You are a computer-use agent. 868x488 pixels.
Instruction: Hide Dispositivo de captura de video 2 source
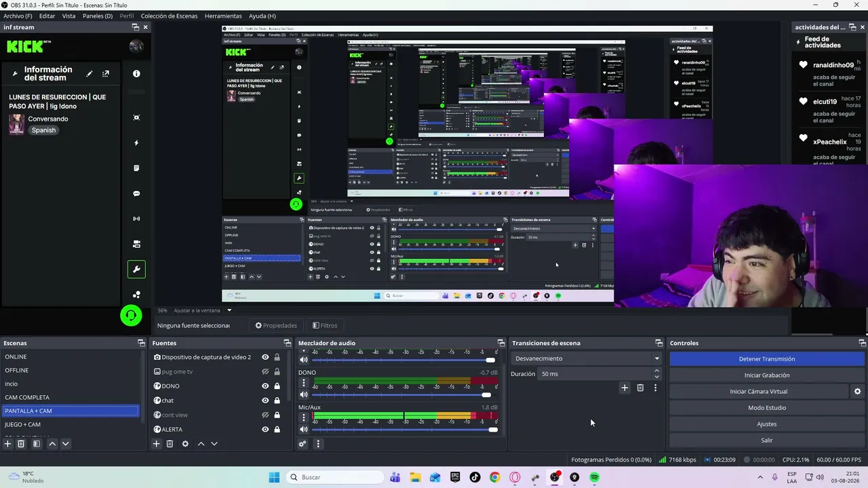pos(265,357)
